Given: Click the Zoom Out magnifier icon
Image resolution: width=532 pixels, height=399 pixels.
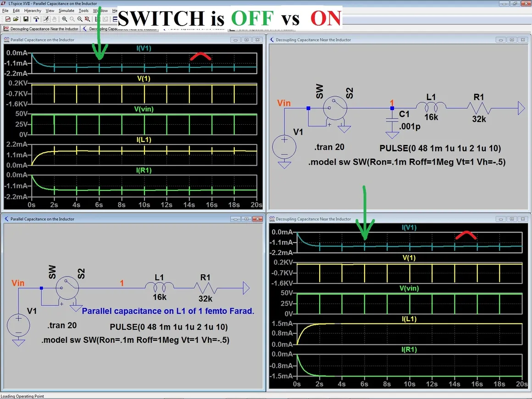Looking at the screenshot, I should coord(80,19).
